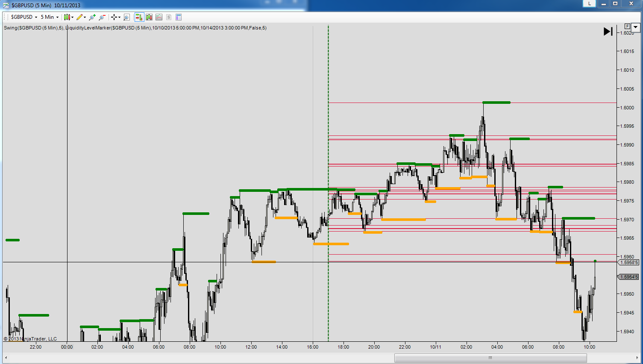Viewport: 643px width, 364px height.
Task: Click the scrollbar left arrow
Action: 6,358
